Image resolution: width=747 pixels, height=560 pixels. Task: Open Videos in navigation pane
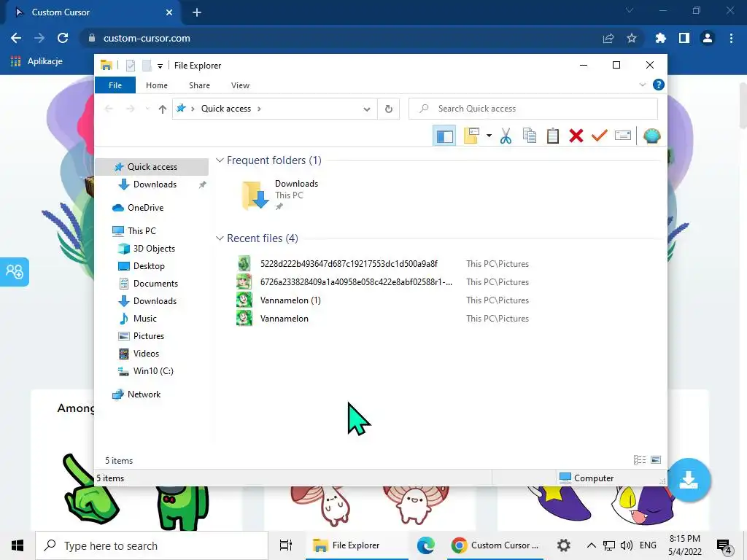[x=146, y=354]
